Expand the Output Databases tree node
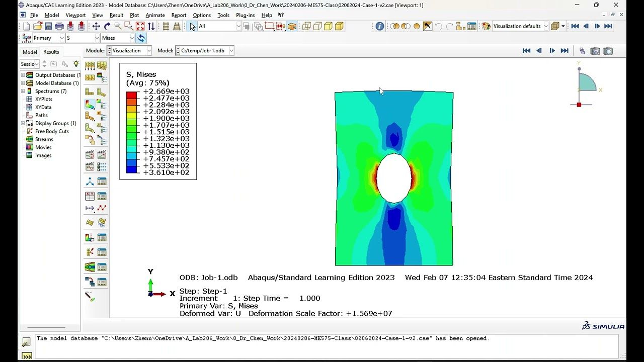The width and height of the screenshot is (644, 362). click(23, 75)
